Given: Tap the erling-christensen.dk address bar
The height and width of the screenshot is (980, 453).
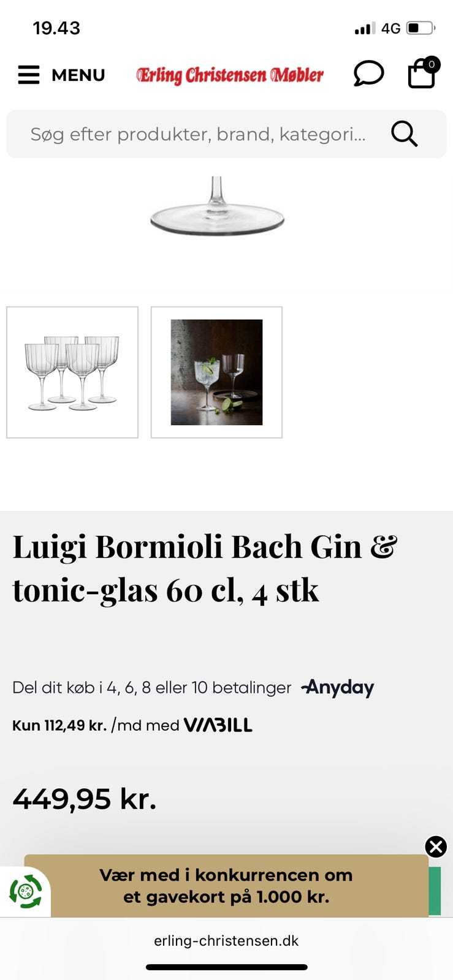Looking at the screenshot, I should pyautogui.click(x=226, y=941).
